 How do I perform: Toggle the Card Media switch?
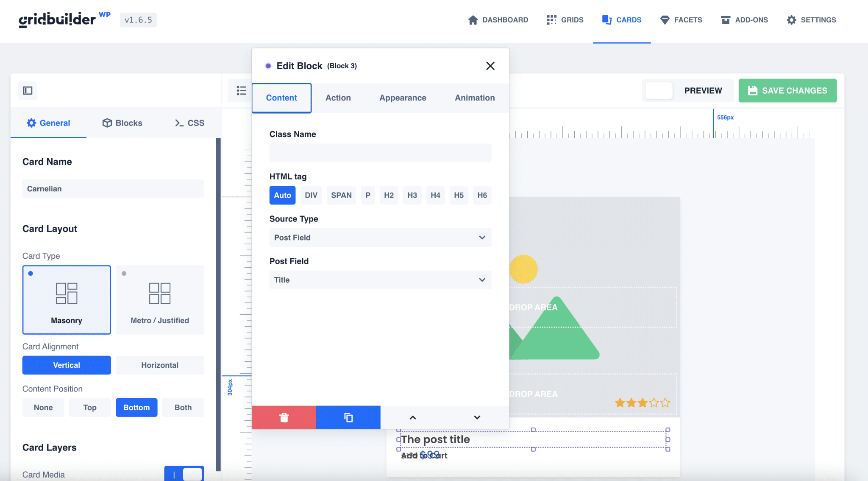click(184, 474)
